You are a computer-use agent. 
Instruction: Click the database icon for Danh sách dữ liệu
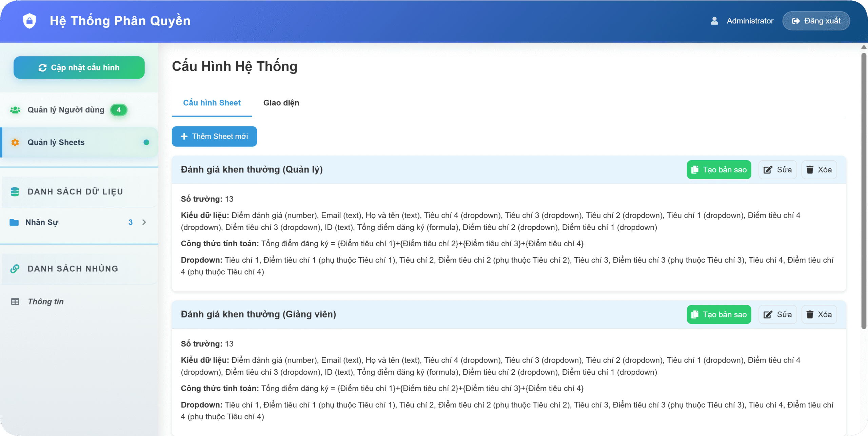pos(15,192)
